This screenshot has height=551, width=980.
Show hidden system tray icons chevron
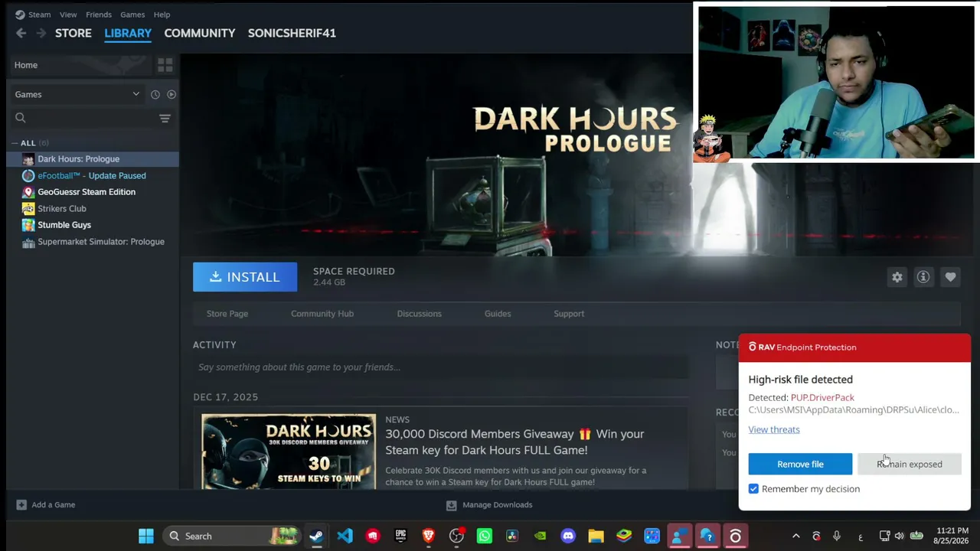click(795, 536)
